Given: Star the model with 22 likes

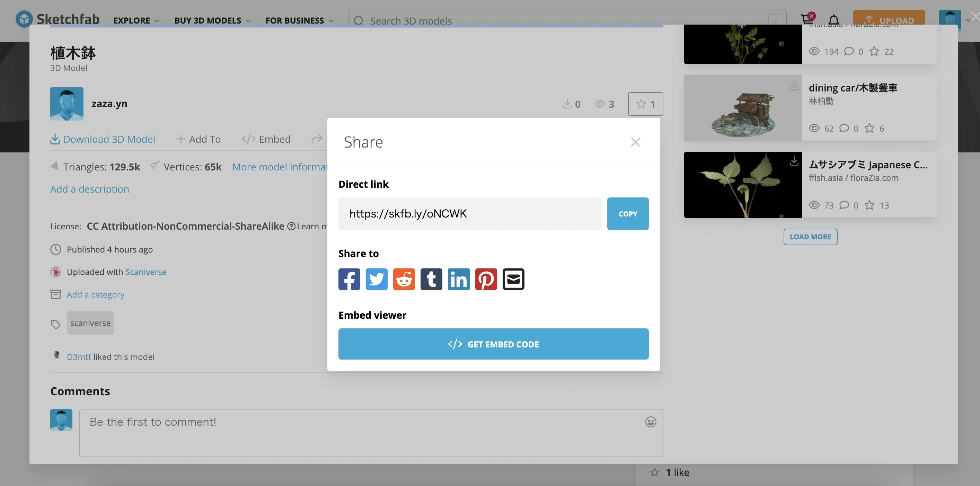Looking at the screenshot, I should click(874, 51).
